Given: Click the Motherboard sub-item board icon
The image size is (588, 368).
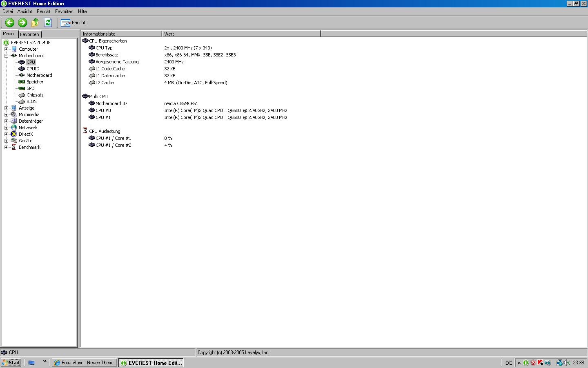Looking at the screenshot, I should click(x=22, y=75).
